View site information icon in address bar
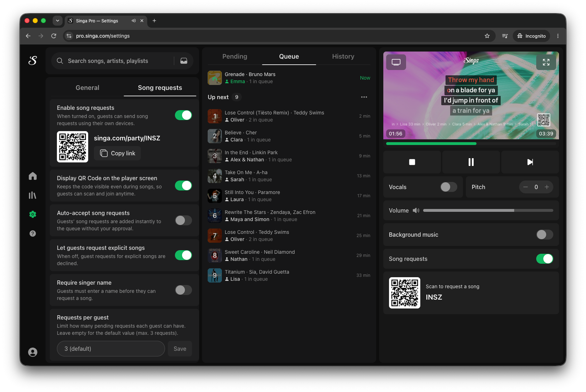This screenshot has width=586, height=392. (x=69, y=36)
